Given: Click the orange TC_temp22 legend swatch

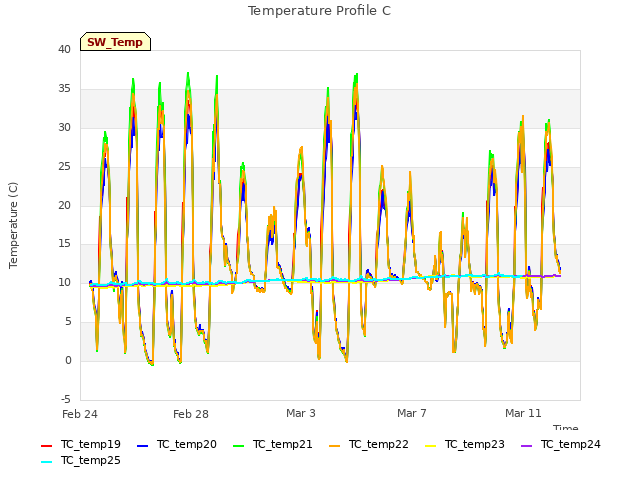Looking at the screenshot, I should coord(334,446).
